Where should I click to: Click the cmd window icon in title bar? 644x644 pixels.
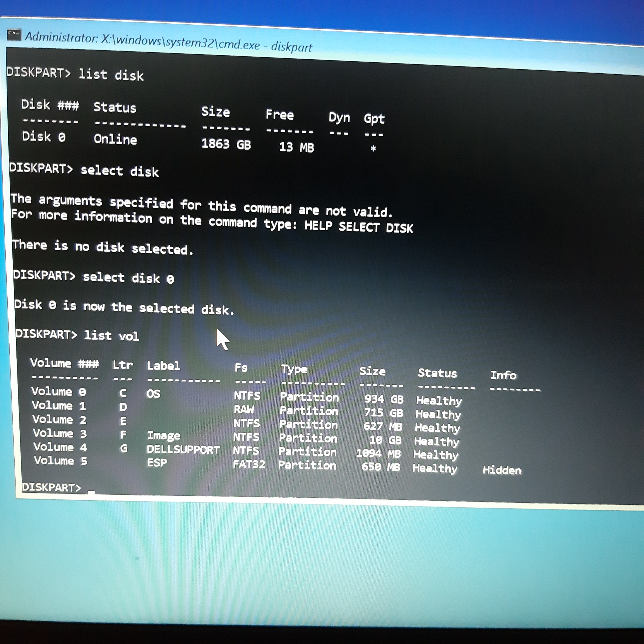(x=14, y=35)
